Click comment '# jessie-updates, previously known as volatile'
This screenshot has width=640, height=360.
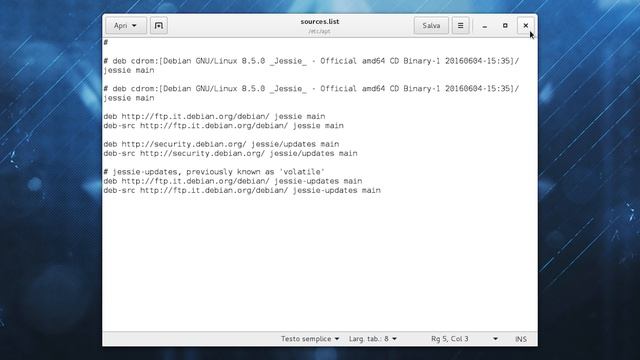tap(214, 172)
